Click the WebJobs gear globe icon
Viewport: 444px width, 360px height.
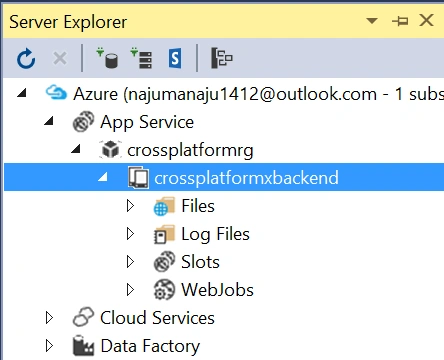point(164,289)
